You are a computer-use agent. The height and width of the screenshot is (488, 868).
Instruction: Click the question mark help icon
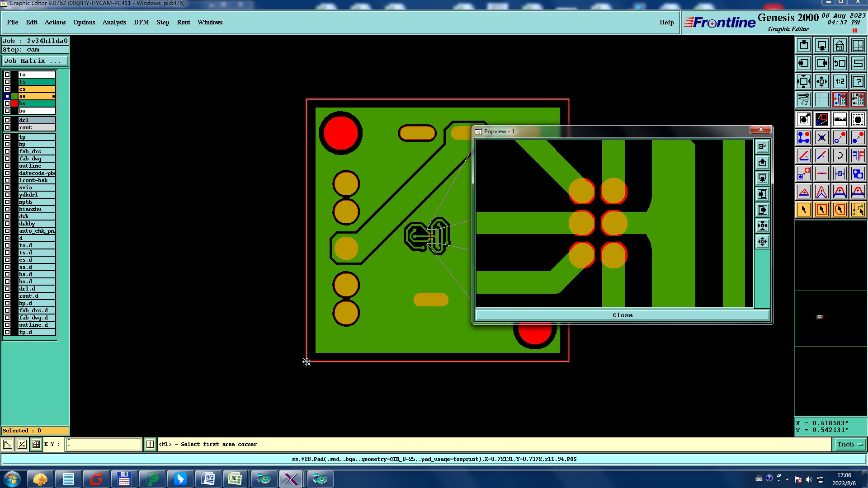point(858,81)
